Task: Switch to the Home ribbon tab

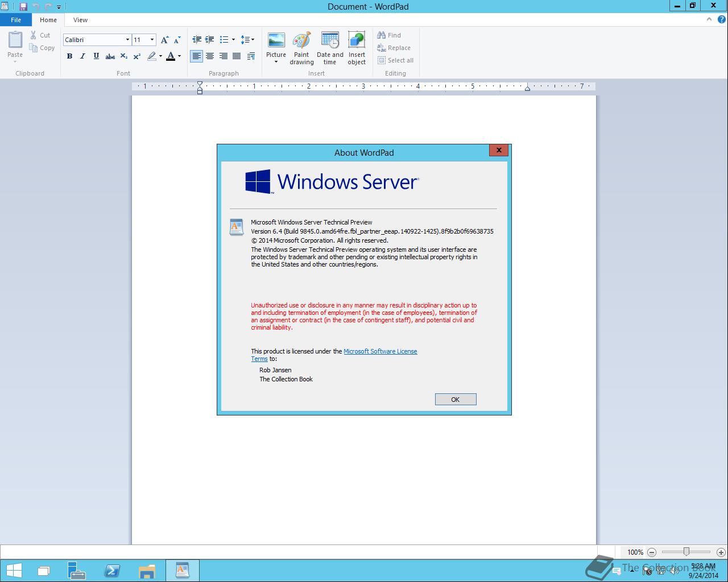Action: tap(48, 20)
